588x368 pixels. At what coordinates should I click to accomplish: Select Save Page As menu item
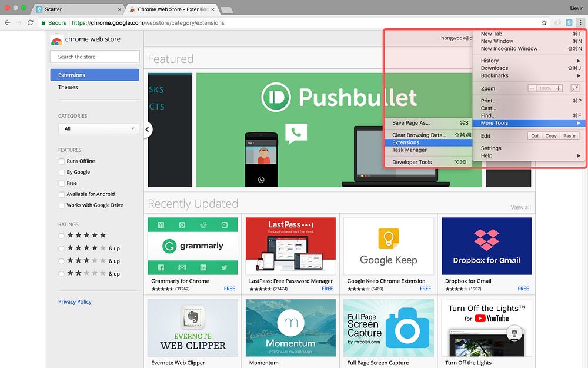[428, 123]
